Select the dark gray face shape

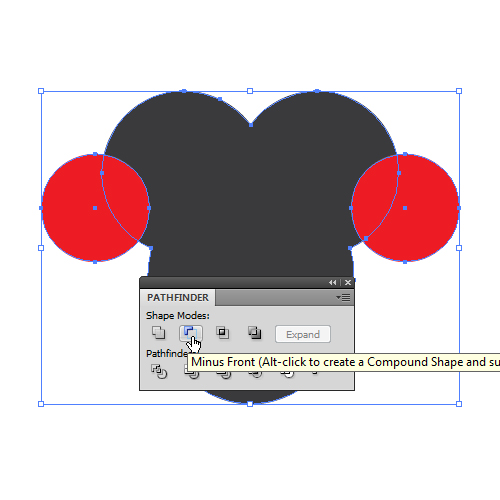250,200
